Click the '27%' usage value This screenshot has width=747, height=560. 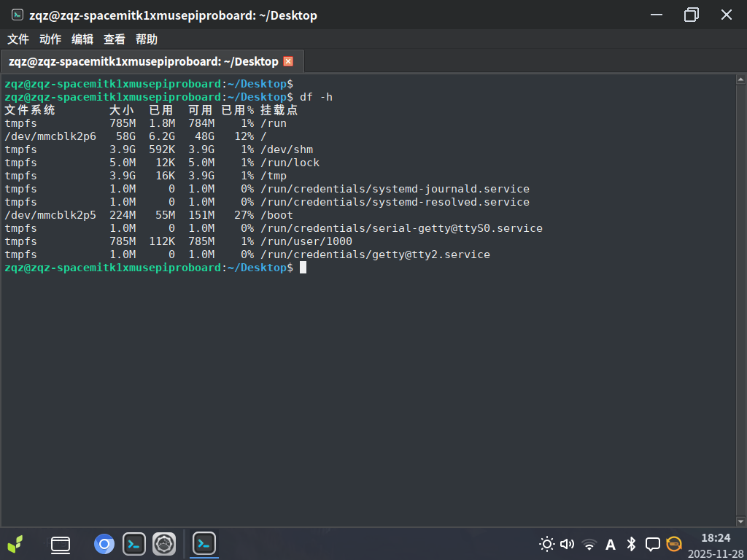tap(244, 215)
